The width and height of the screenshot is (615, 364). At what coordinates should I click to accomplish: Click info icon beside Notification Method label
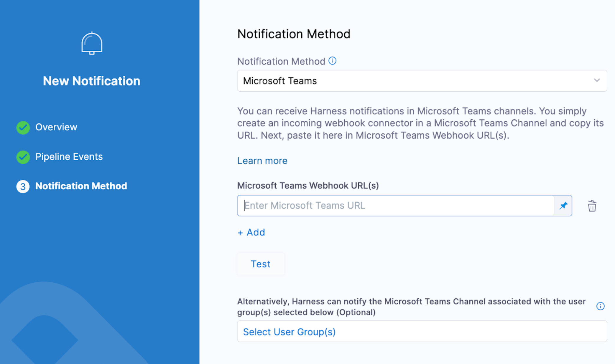pyautogui.click(x=332, y=61)
